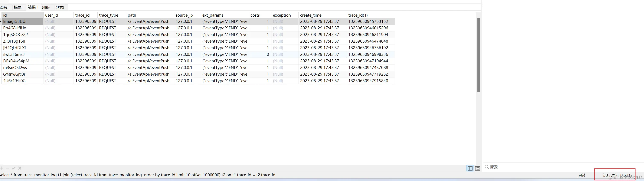Image resolution: width=644 pixels, height=181 pixels.
Task: Click the path column header
Action: 150,15
